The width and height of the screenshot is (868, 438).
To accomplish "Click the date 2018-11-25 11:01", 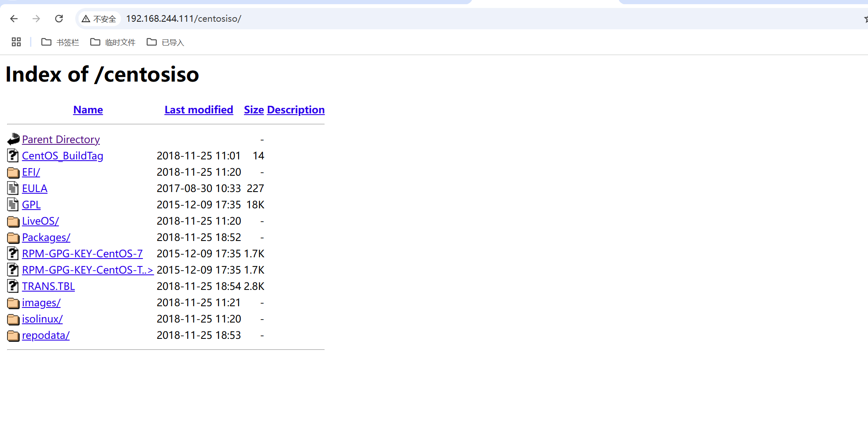I will 199,156.
